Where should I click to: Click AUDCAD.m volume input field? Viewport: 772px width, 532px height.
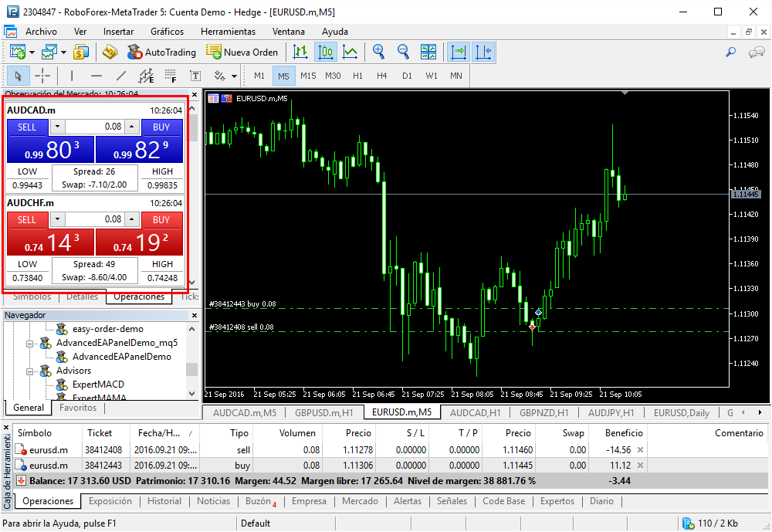[x=94, y=127]
